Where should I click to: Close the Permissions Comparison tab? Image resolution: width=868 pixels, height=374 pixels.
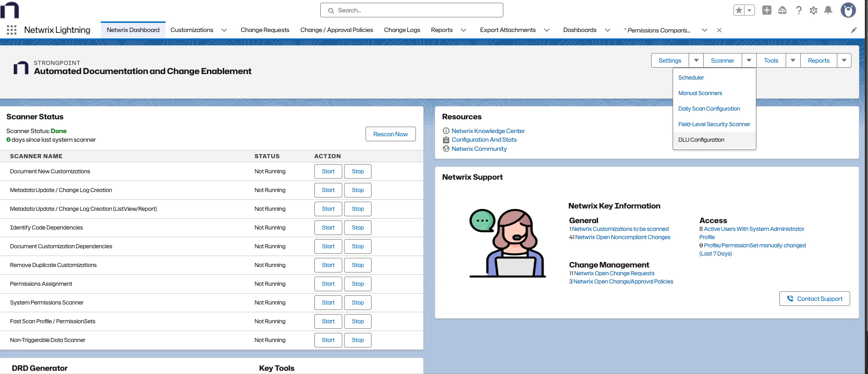[719, 30]
